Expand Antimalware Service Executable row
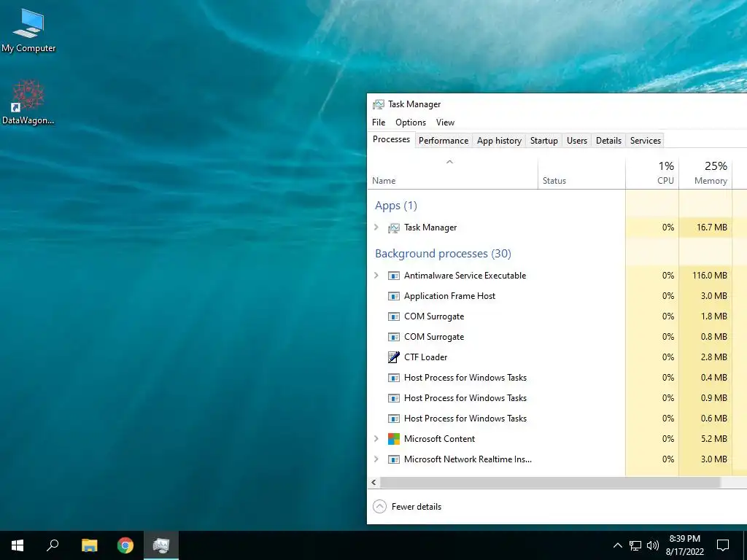This screenshot has height=560, width=747. [376, 275]
